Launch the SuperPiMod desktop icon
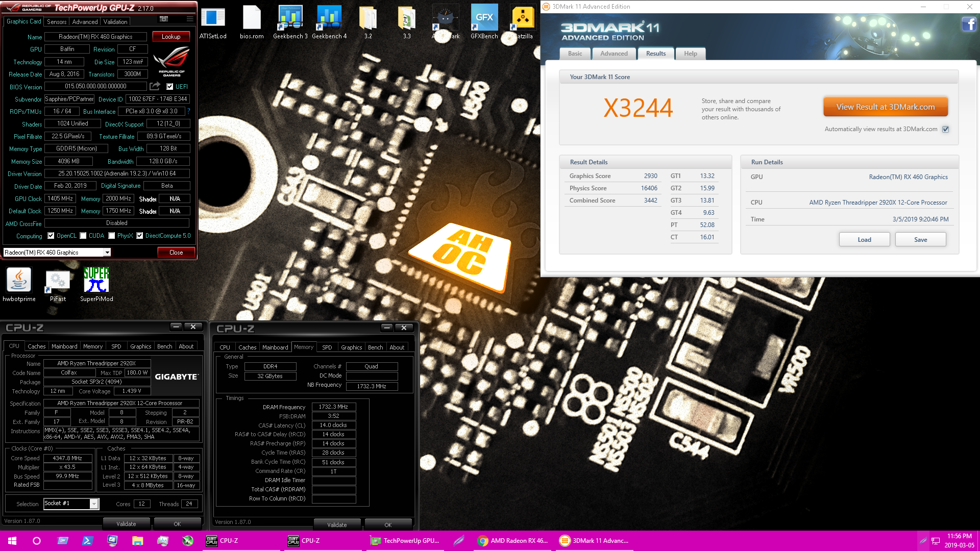This screenshot has height=551, width=980. tap(96, 285)
